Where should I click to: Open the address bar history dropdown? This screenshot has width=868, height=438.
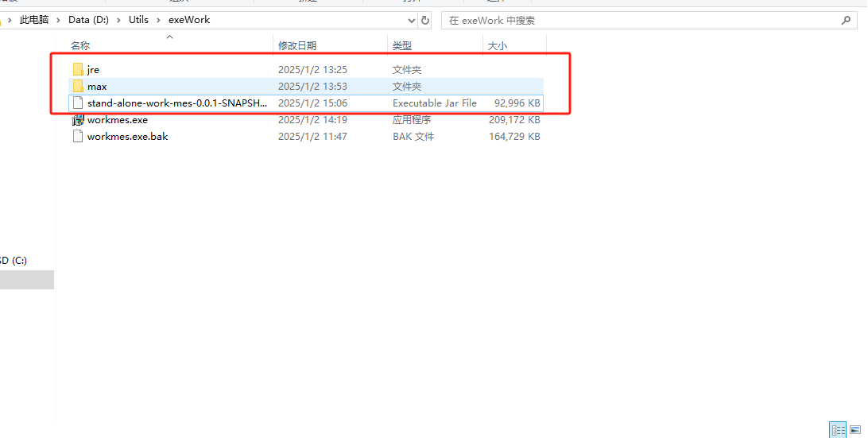[x=411, y=20]
